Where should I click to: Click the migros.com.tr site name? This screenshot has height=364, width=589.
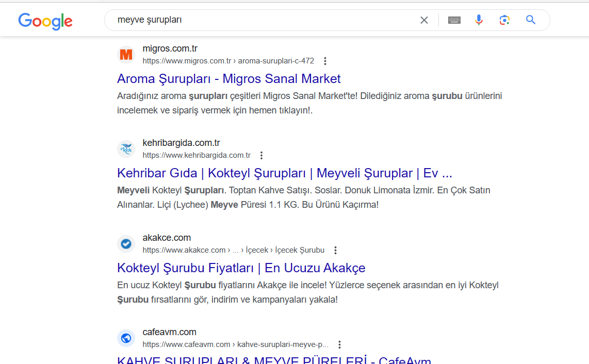click(170, 48)
